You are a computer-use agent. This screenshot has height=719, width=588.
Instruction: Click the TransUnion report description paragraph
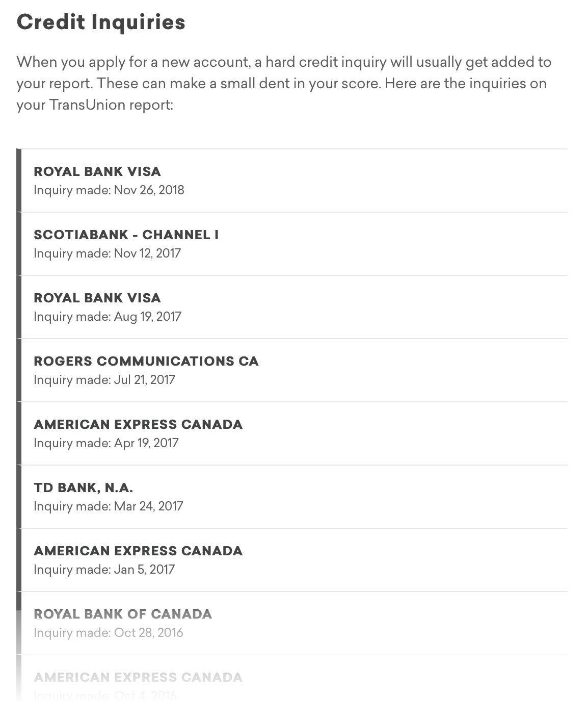pyautogui.click(x=284, y=84)
